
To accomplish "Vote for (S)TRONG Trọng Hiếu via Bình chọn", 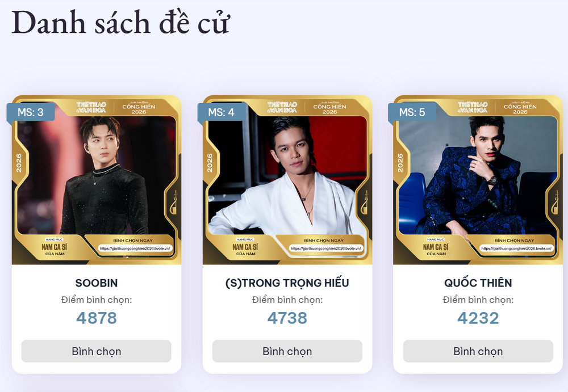I will [287, 351].
